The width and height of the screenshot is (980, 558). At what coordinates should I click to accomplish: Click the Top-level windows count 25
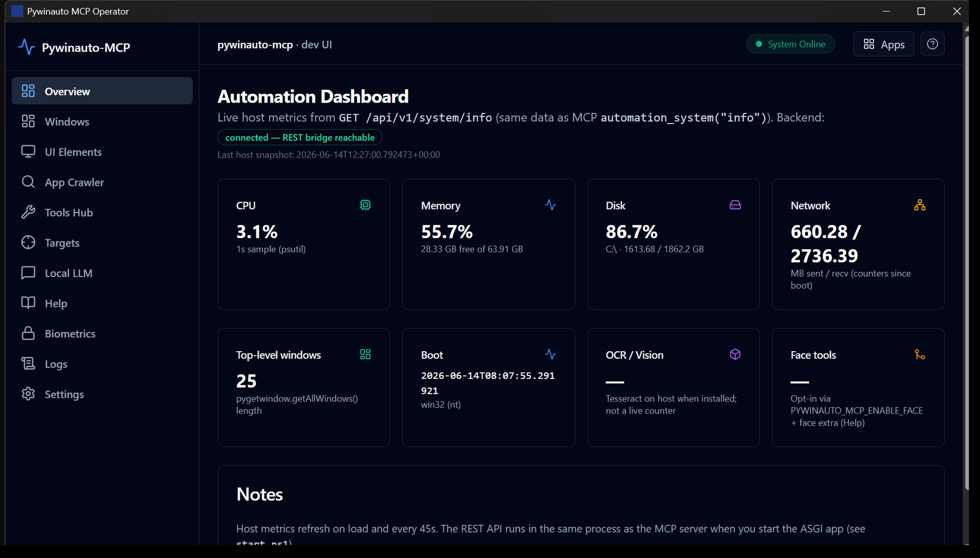(x=246, y=381)
